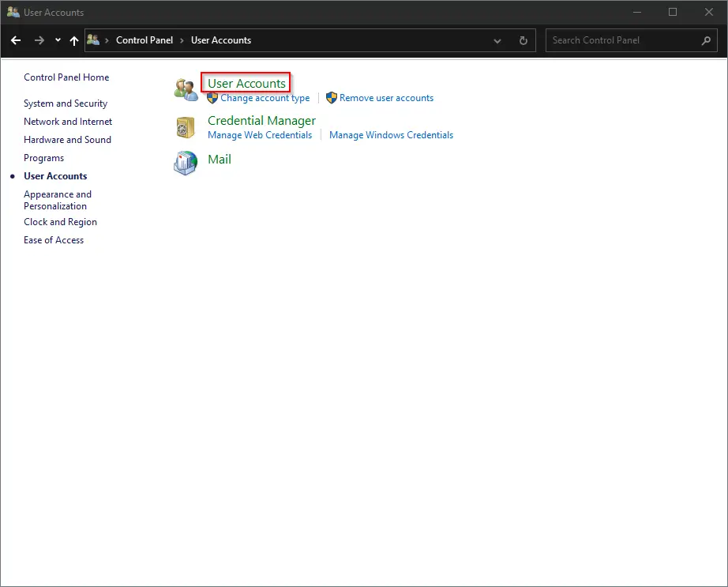Open Control Panel Home
The image size is (728, 587).
(x=66, y=77)
